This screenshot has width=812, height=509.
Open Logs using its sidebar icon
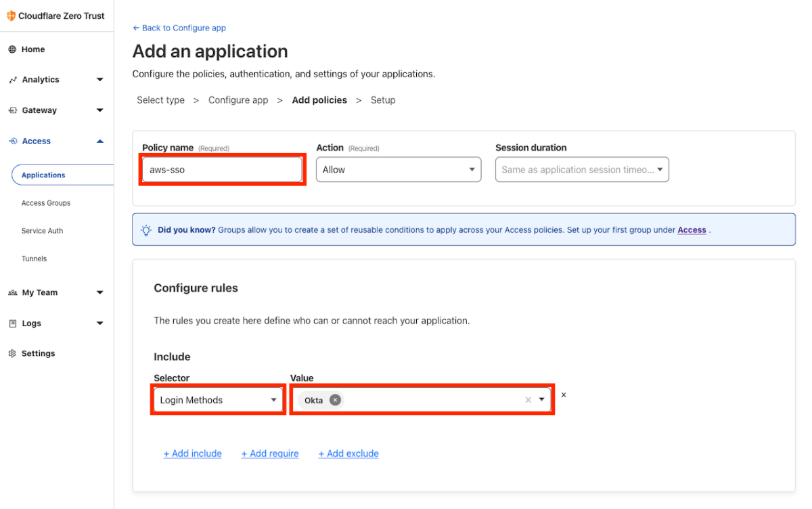12,323
